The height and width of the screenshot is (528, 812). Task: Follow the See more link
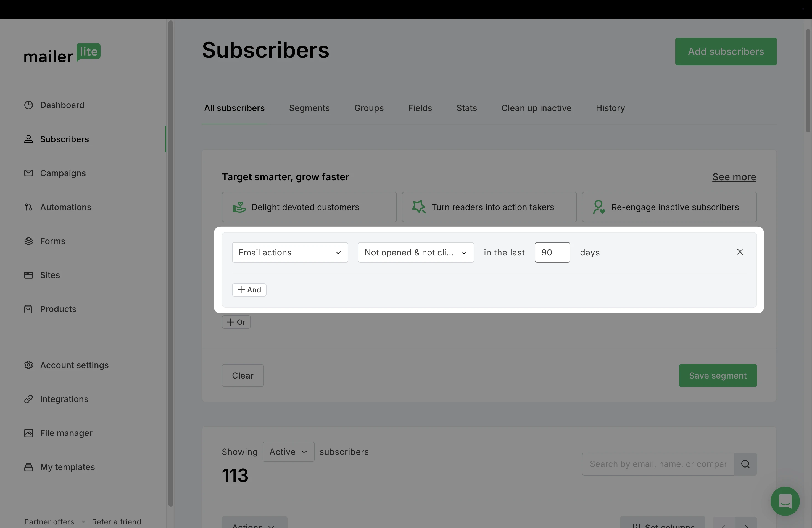[x=734, y=177]
